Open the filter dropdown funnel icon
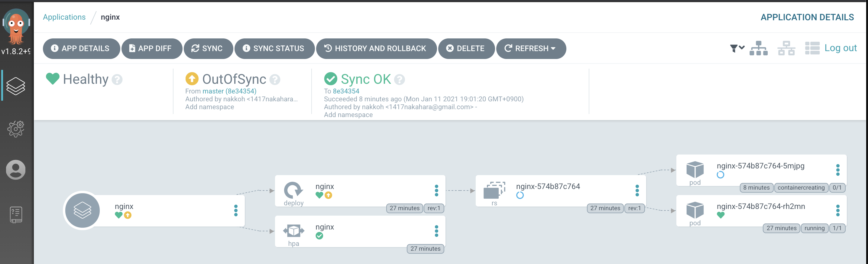Image resolution: width=868 pixels, height=264 pixels. point(737,48)
